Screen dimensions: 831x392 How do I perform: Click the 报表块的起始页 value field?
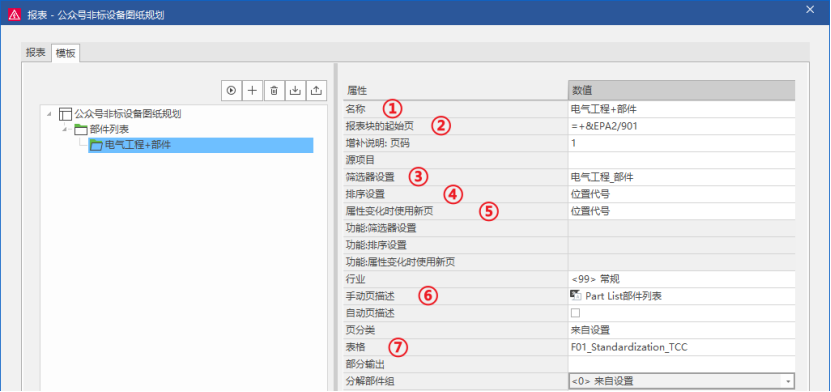[x=682, y=126]
